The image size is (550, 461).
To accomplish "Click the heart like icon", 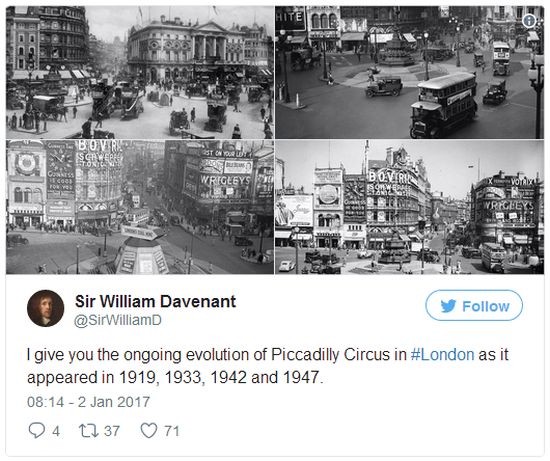I will click(149, 430).
